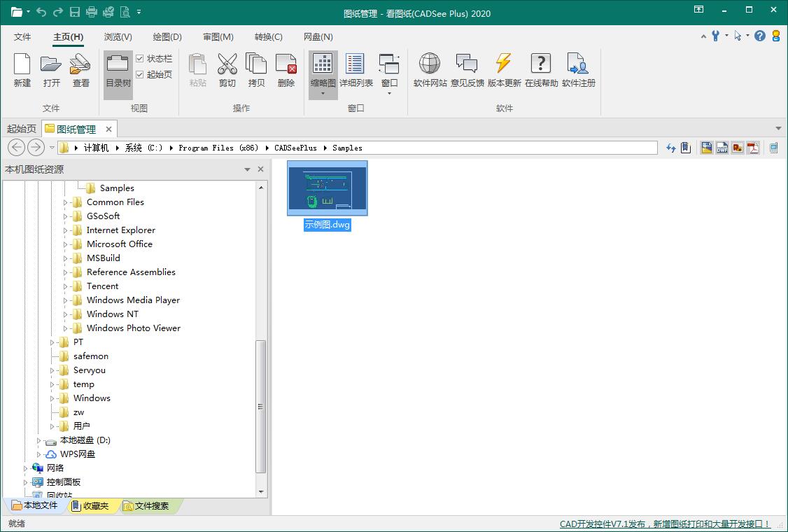Open the 转换(C) ribbon tab
This screenshot has width=788, height=532.
tap(268, 36)
